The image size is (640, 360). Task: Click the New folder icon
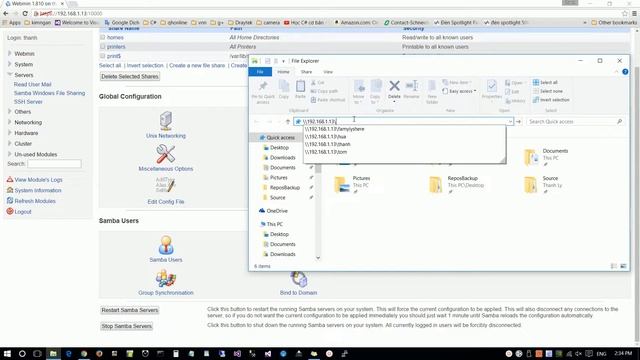[432, 87]
